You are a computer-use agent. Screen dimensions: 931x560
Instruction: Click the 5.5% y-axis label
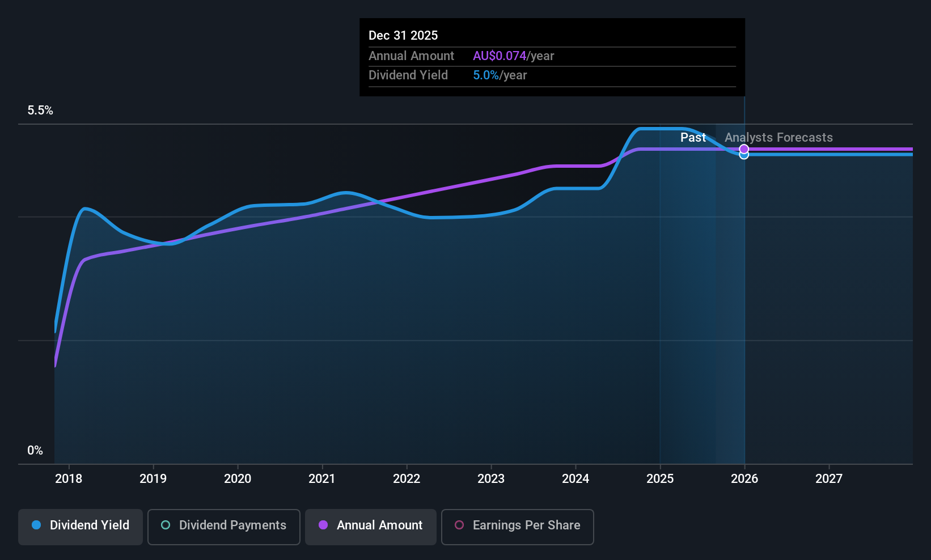click(x=40, y=111)
